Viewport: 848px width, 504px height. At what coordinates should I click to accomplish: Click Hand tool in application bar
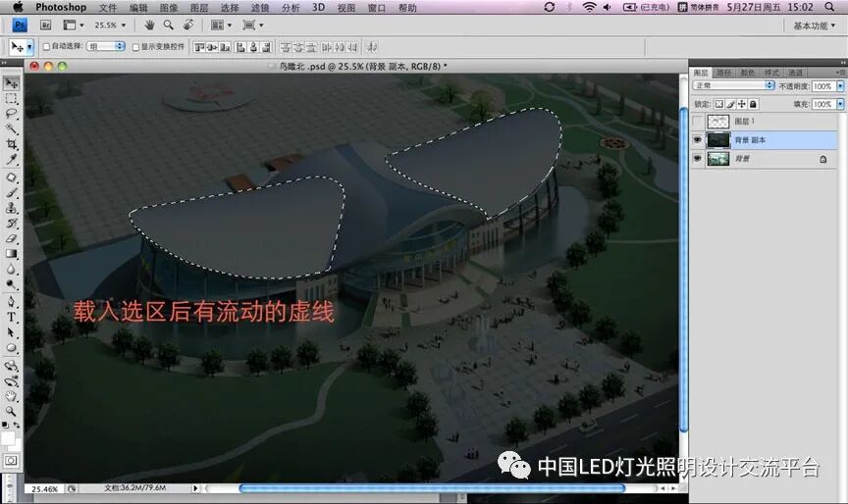pos(150,25)
